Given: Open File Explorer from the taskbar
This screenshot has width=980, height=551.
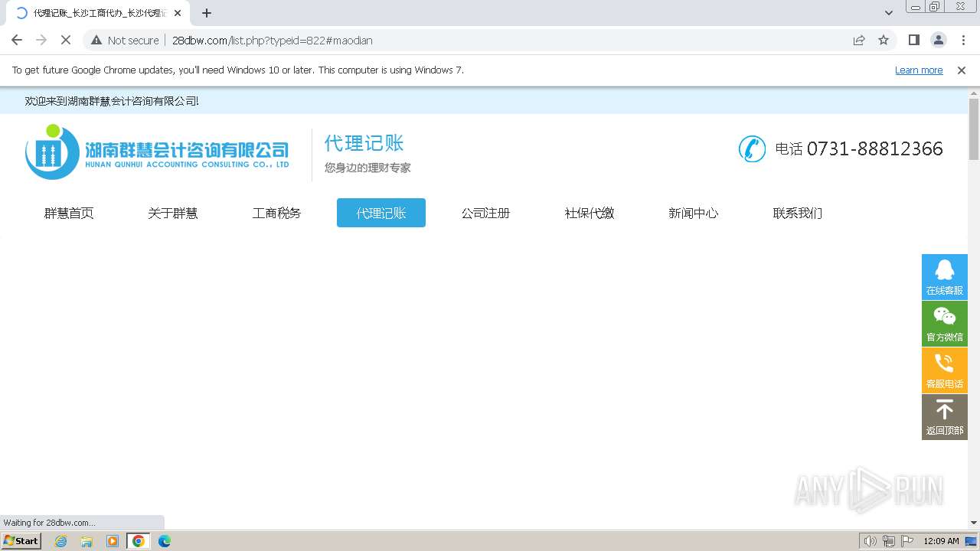Looking at the screenshot, I should coord(87,541).
